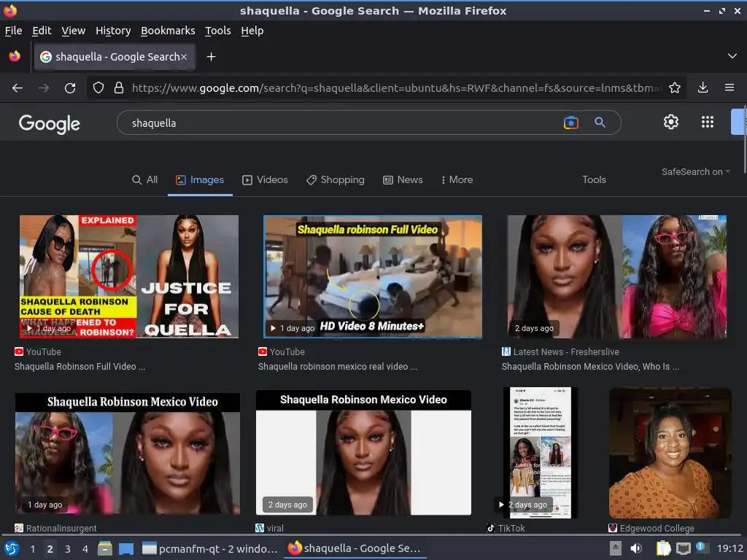Viewport: 747px width, 560px height.
Task: Open the HD Video 8 Minutes thumbnail
Action: click(373, 276)
